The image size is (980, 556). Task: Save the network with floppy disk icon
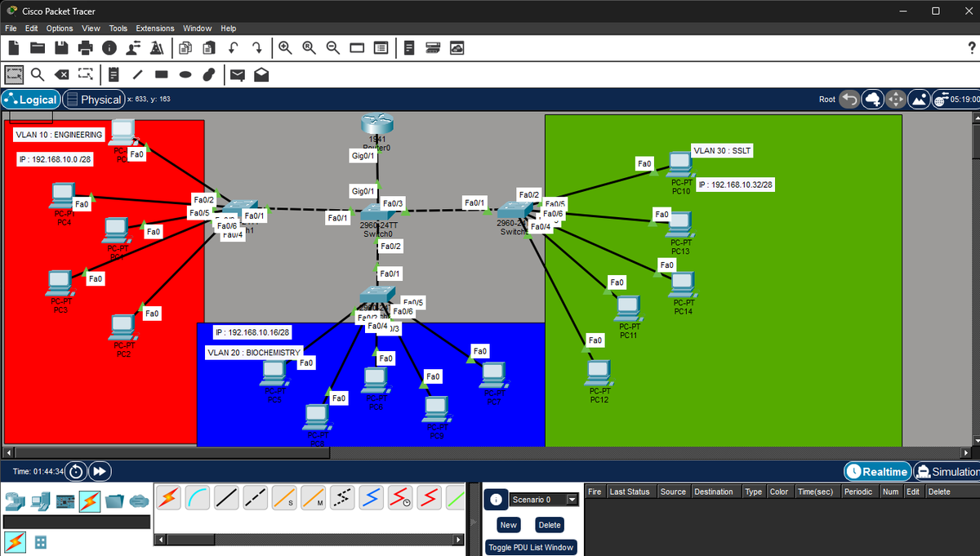pyautogui.click(x=62, y=48)
